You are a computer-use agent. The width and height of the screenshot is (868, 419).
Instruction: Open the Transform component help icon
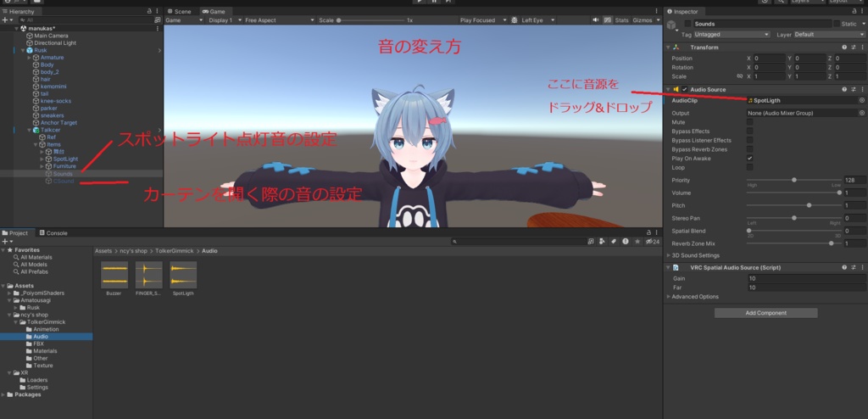click(845, 47)
